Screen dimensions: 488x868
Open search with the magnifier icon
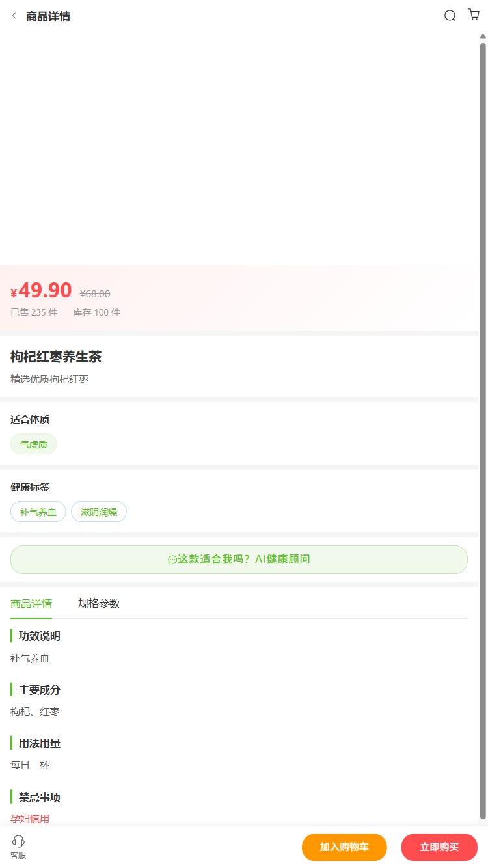click(x=450, y=16)
